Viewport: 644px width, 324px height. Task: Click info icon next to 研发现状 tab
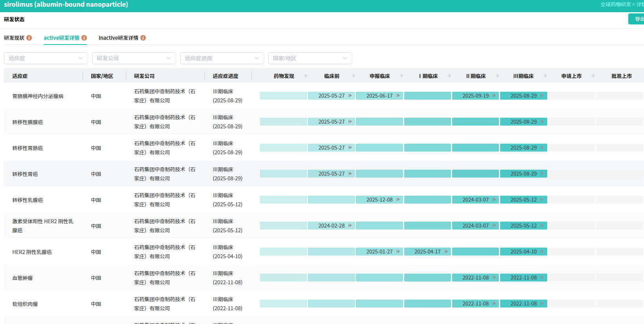coord(29,38)
